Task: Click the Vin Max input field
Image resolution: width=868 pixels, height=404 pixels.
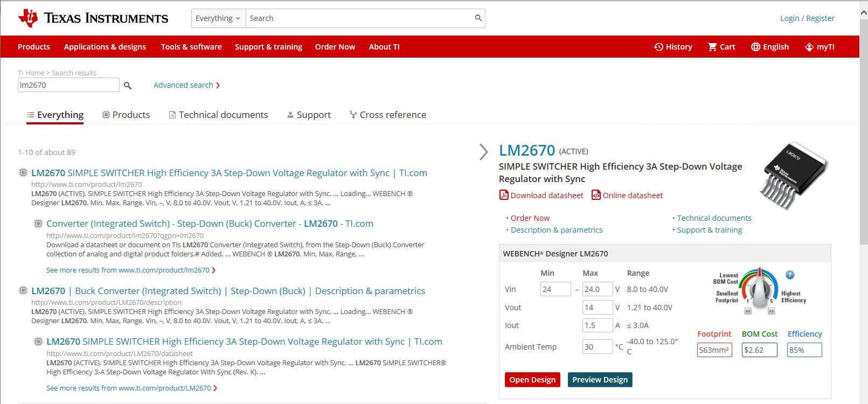Action: pyautogui.click(x=598, y=289)
